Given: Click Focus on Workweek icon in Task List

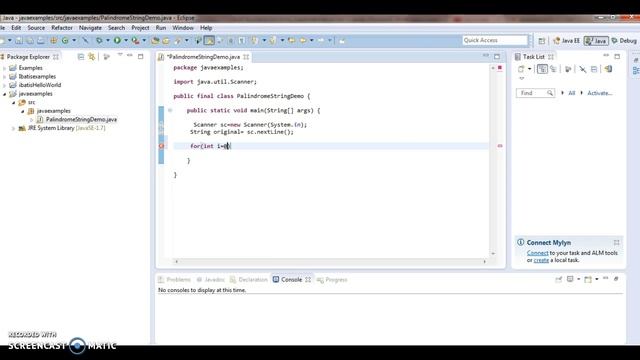Looking at the screenshot, I should click(568, 69).
